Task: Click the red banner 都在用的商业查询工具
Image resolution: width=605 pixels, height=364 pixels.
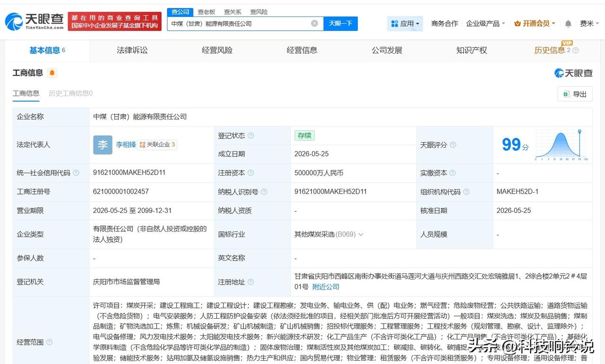Action: click(x=115, y=21)
